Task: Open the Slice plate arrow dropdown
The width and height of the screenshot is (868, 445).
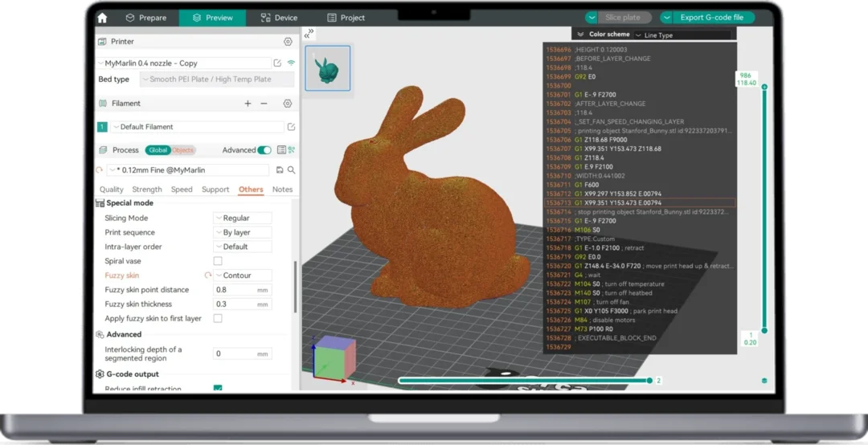Action: pyautogui.click(x=592, y=18)
